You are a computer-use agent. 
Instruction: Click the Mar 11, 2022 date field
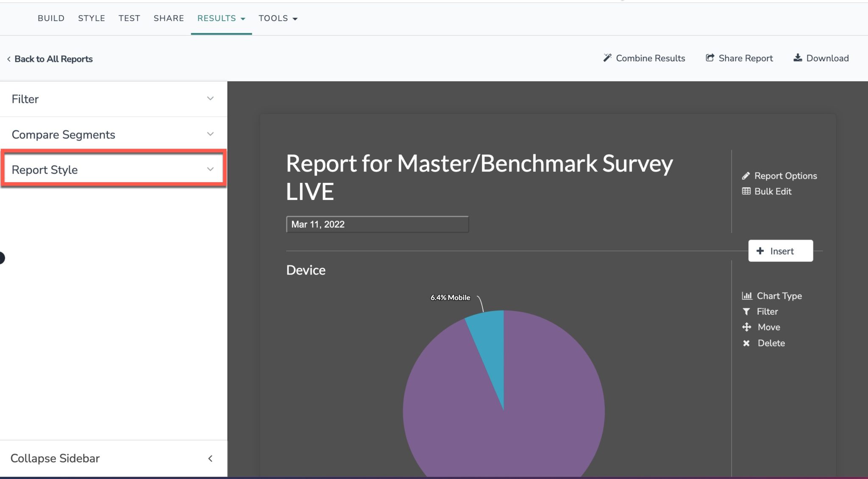tap(377, 224)
